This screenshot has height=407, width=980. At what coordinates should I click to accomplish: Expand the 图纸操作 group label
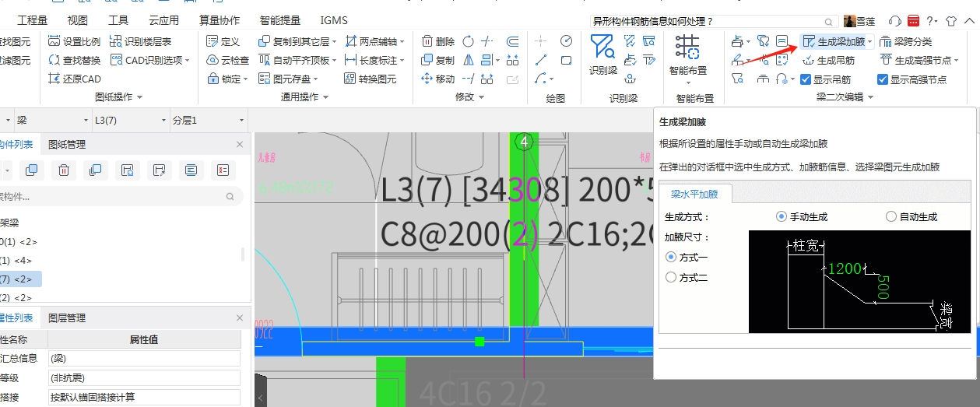118,97
